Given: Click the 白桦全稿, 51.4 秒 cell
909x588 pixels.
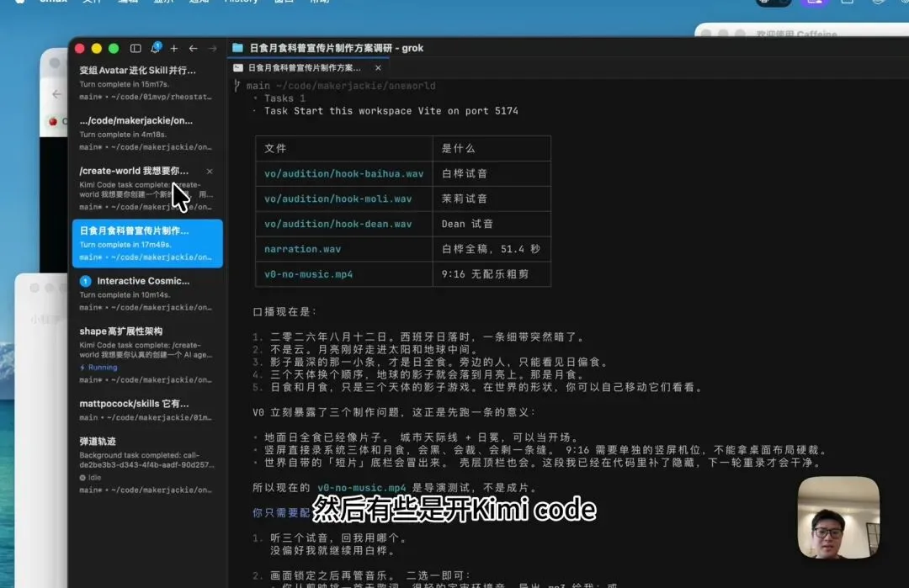Looking at the screenshot, I should (491, 249).
